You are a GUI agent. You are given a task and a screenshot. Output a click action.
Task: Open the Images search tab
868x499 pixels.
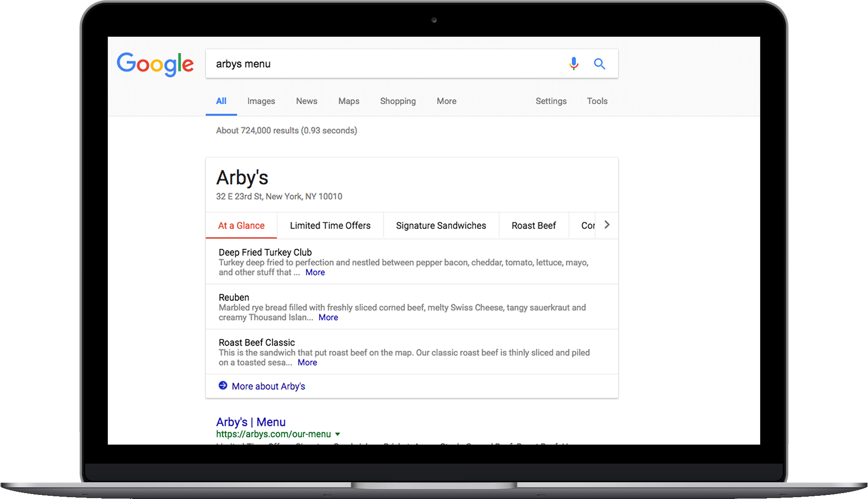(261, 101)
